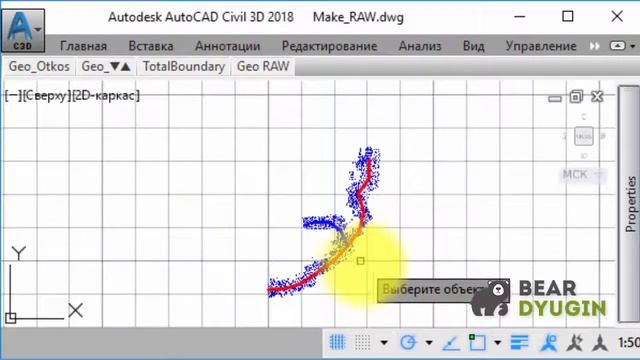
Task: Toggle ribbon minimize state button
Action: click(617, 46)
